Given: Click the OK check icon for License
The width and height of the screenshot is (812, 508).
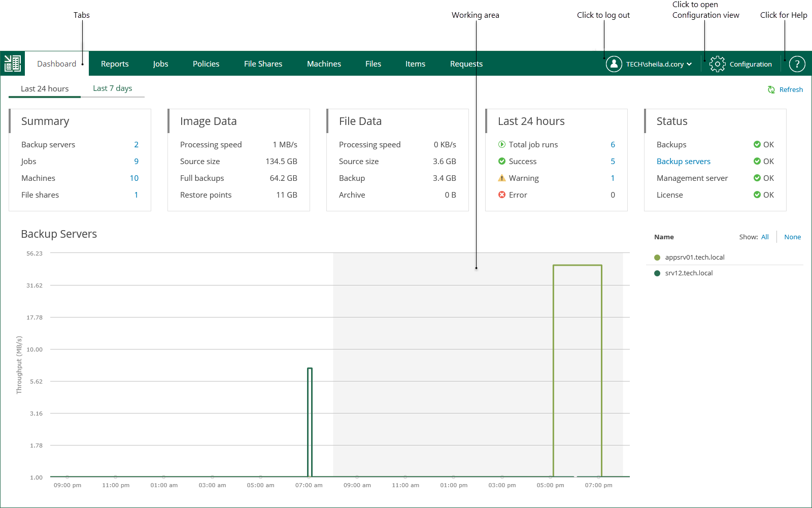Looking at the screenshot, I should click(x=757, y=195).
